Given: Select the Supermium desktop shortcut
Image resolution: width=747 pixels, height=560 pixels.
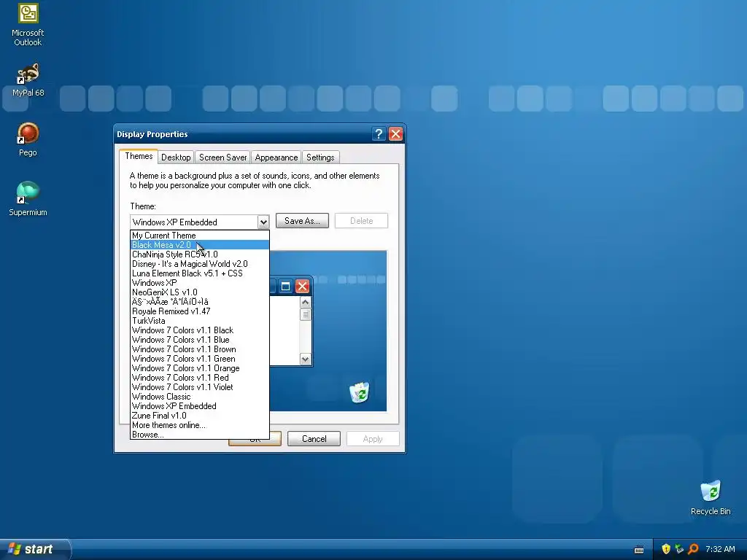Looking at the screenshot, I should tap(28, 199).
